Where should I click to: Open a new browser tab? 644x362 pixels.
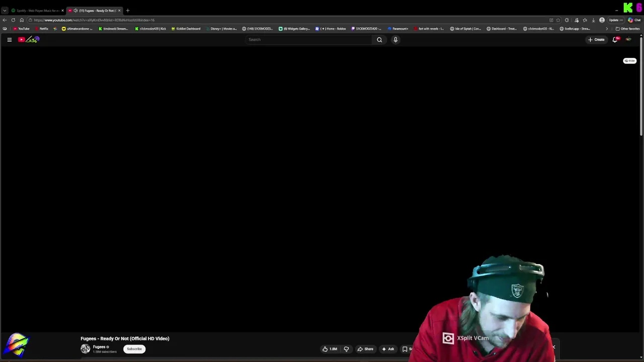click(127, 11)
